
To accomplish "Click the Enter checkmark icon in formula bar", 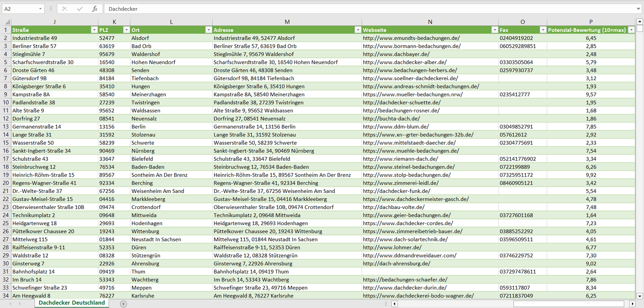I will (80, 9).
